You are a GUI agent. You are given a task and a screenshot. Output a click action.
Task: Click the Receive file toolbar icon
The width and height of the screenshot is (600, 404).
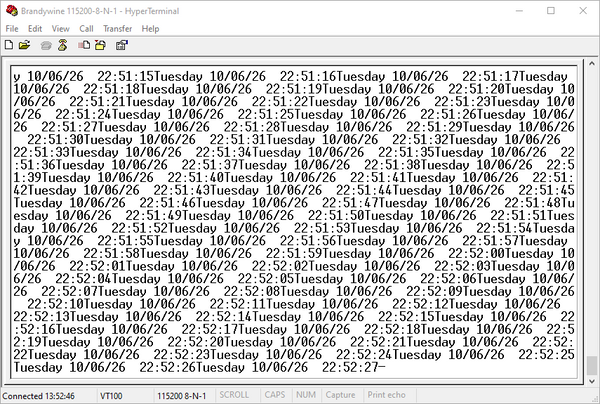click(x=100, y=46)
